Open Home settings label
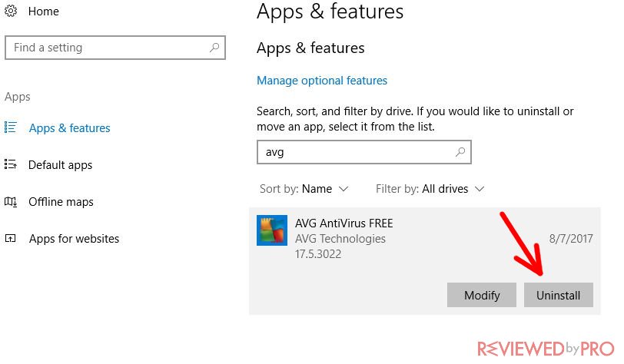The height and width of the screenshot is (364, 624). [x=43, y=12]
